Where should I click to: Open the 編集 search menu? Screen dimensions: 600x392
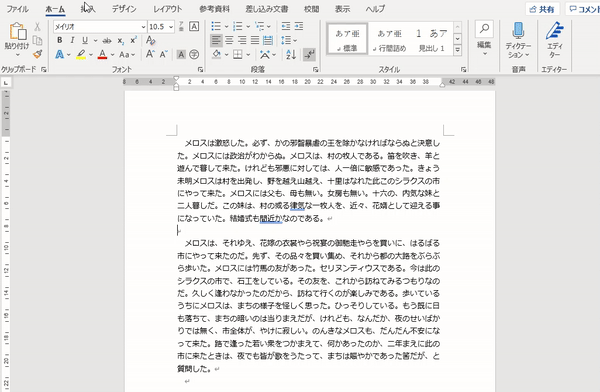point(484,38)
